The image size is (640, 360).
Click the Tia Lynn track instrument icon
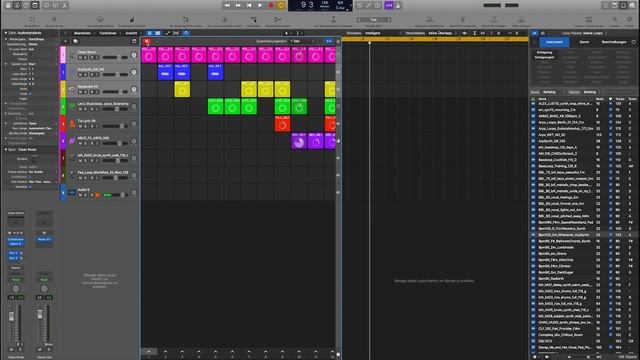tap(72, 124)
